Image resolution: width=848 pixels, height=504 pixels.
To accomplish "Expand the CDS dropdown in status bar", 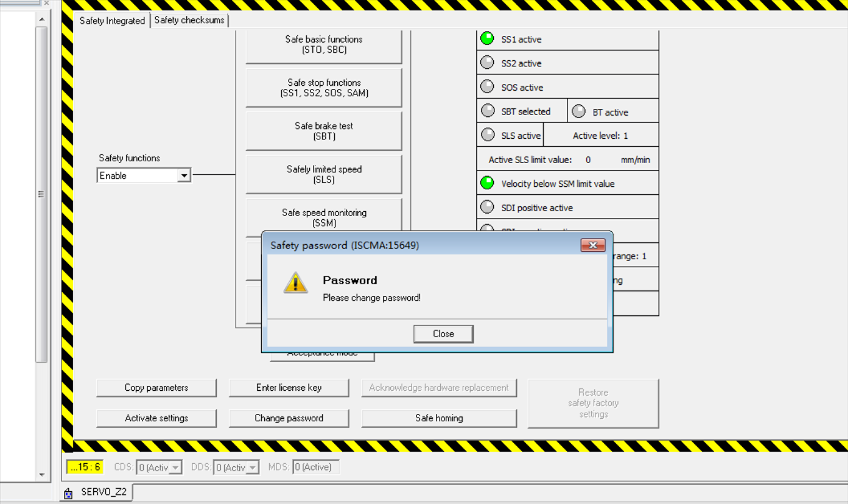I will coord(176,467).
